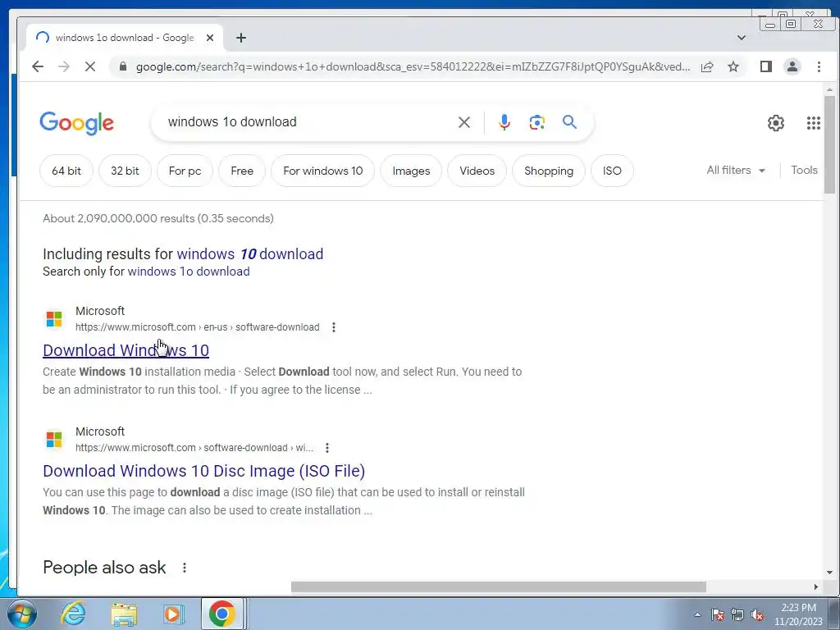The height and width of the screenshot is (630, 840).
Task: Select the Free filter chip
Action: pyautogui.click(x=242, y=171)
